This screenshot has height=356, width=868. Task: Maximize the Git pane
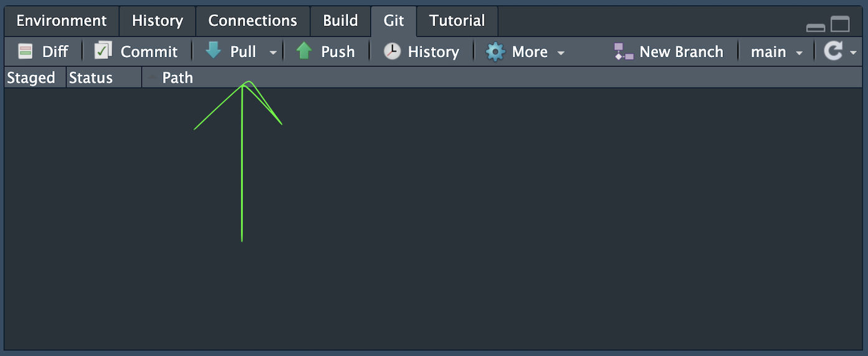coord(841,25)
